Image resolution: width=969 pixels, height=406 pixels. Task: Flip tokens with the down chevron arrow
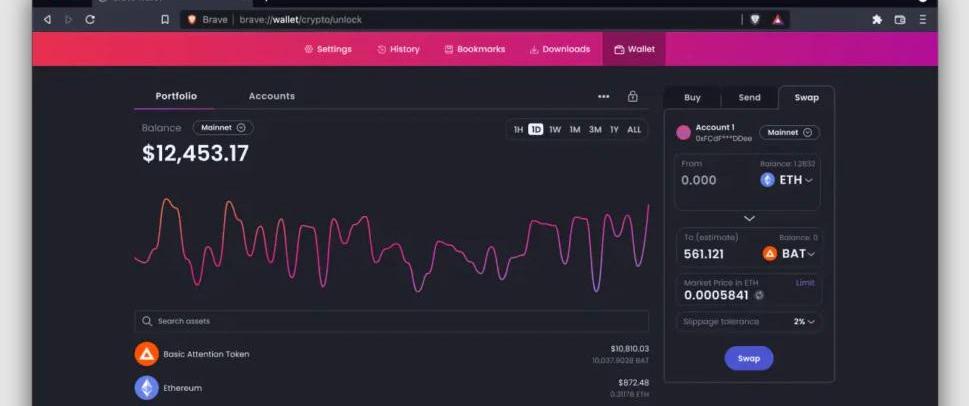749,219
